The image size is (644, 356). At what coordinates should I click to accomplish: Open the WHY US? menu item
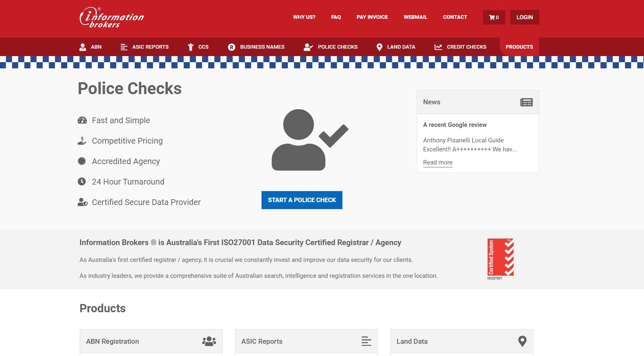click(304, 17)
